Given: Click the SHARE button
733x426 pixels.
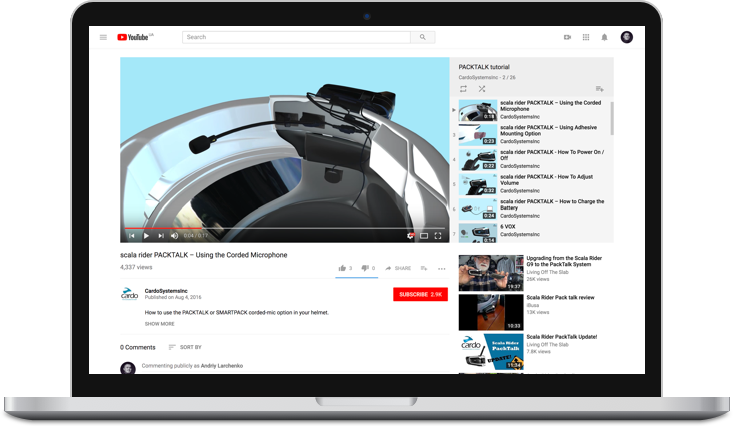Looking at the screenshot, I should [398, 268].
